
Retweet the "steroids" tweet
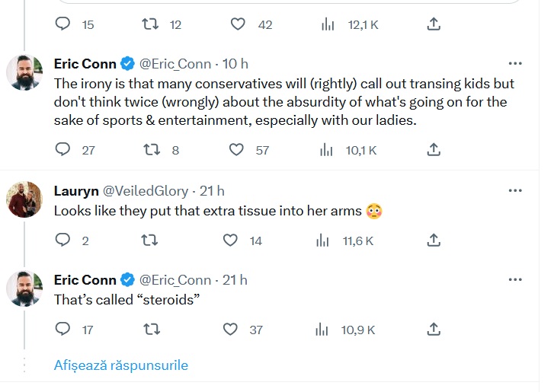[x=150, y=329]
